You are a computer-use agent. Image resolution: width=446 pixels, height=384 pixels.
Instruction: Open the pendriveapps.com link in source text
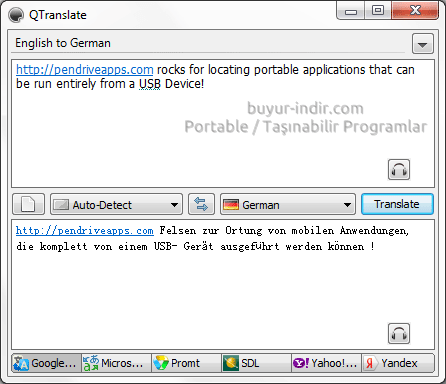click(x=85, y=70)
